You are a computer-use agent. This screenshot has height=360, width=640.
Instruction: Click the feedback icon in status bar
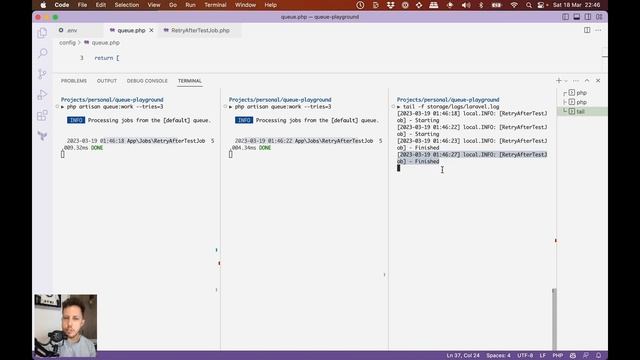[x=586, y=356]
